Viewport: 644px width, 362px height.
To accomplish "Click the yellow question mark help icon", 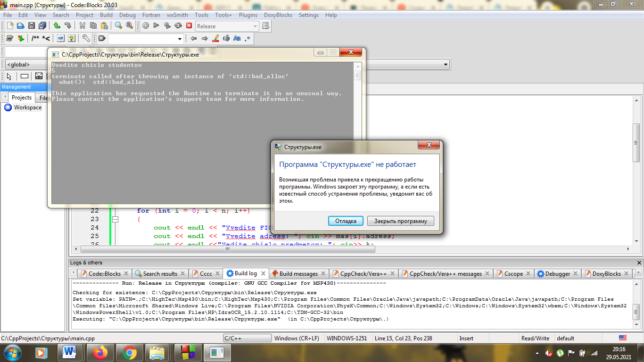I will pos(72,38).
